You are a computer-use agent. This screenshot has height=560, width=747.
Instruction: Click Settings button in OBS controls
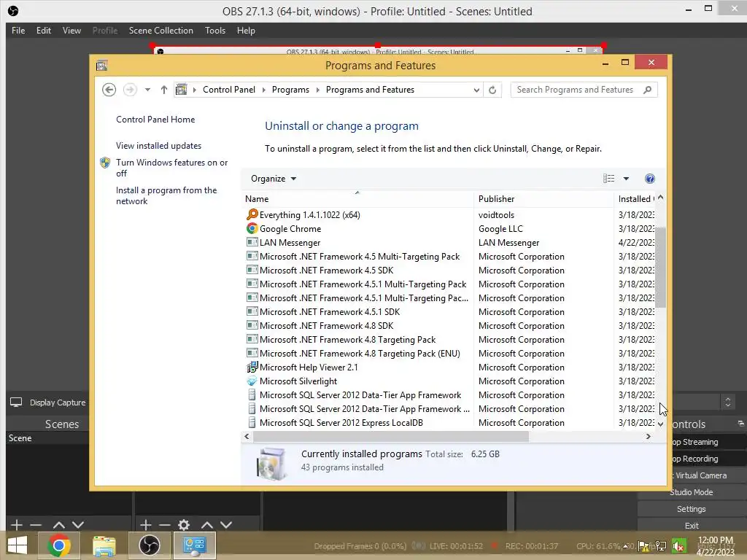pyautogui.click(x=692, y=509)
